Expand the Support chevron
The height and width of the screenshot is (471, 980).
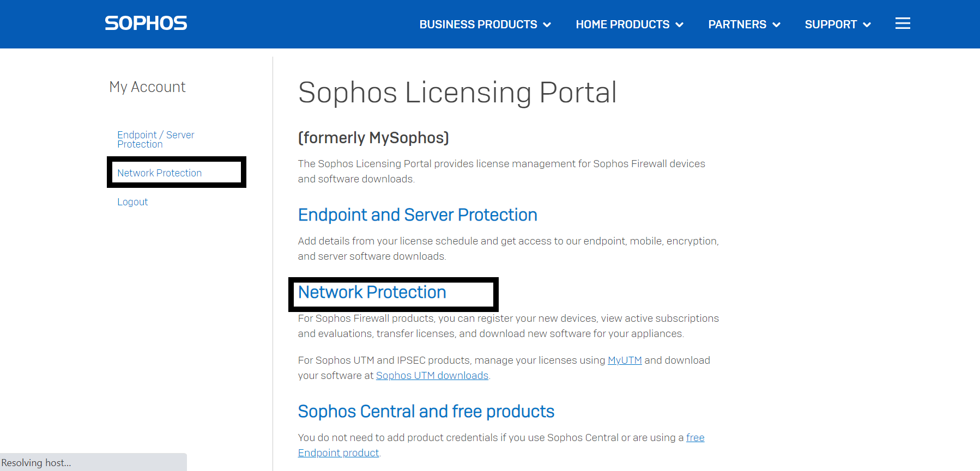pyautogui.click(x=867, y=25)
